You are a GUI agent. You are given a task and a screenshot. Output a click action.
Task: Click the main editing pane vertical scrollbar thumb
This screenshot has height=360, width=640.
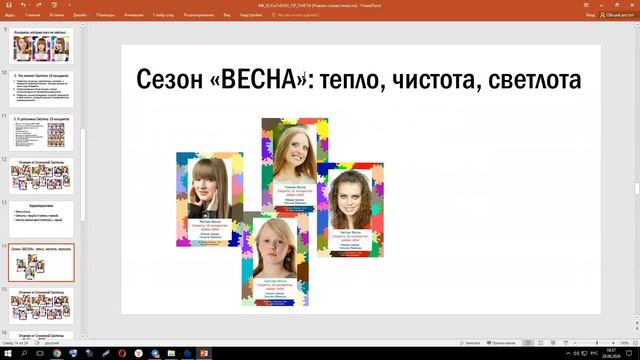[637, 188]
